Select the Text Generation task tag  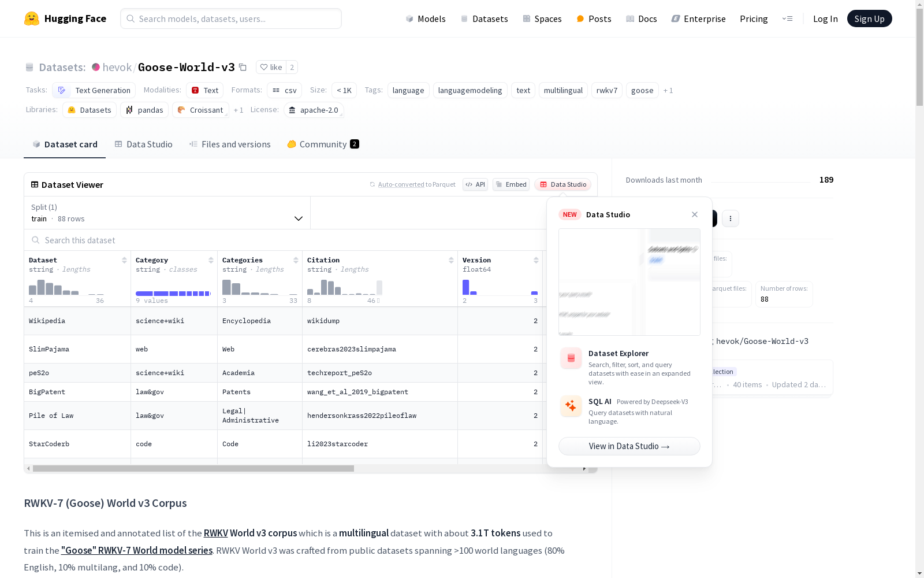click(x=94, y=90)
